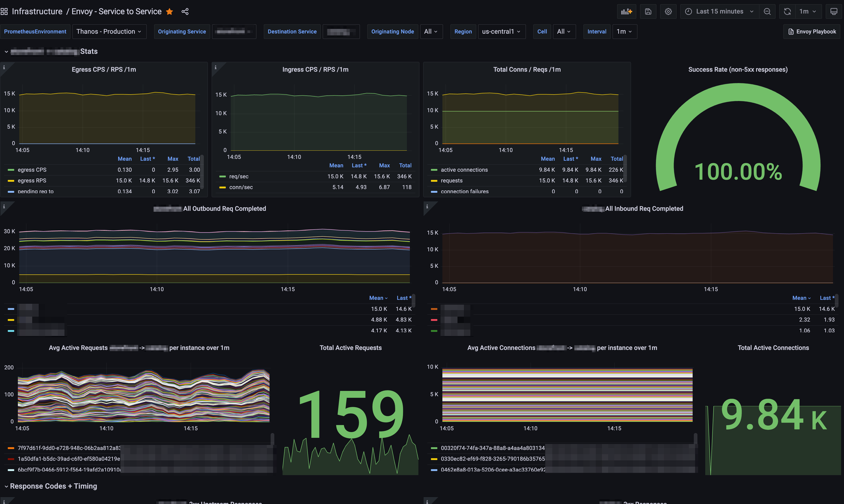Share the dashboard via share icon
The height and width of the screenshot is (504, 844).
point(185,11)
